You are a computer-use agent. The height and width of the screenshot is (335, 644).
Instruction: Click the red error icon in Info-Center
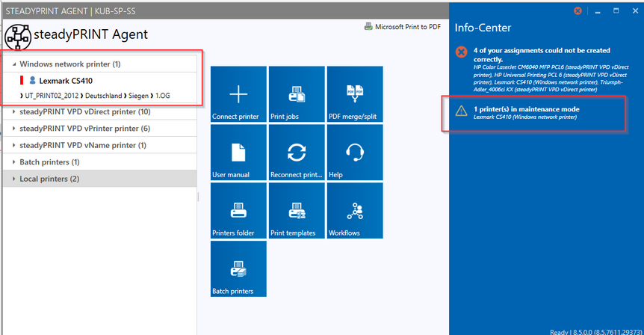pyautogui.click(x=461, y=52)
